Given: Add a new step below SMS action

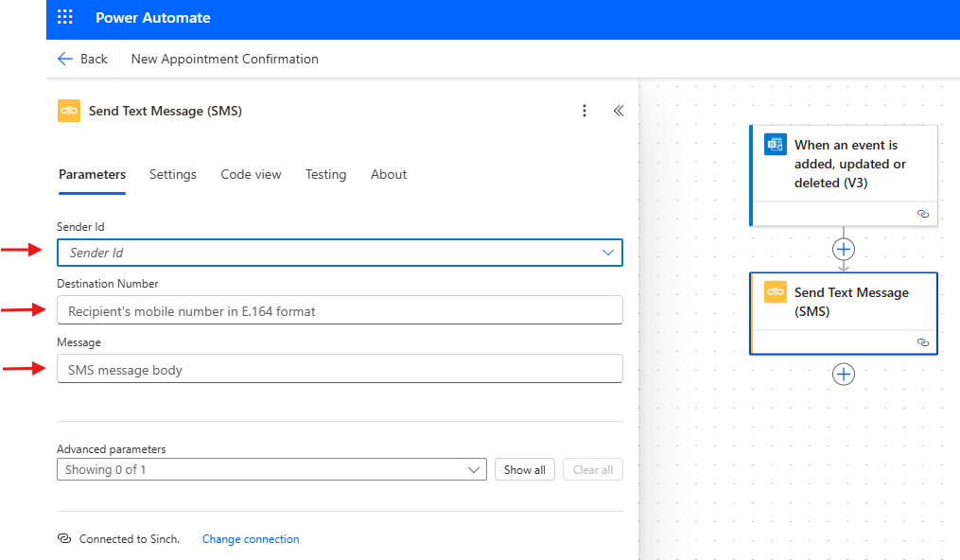Looking at the screenshot, I should pos(844,374).
